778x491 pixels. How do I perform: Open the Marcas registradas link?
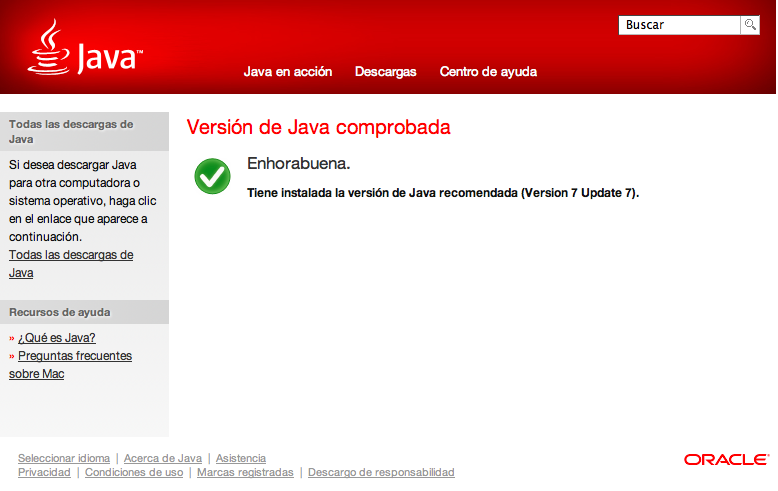pos(245,472)
